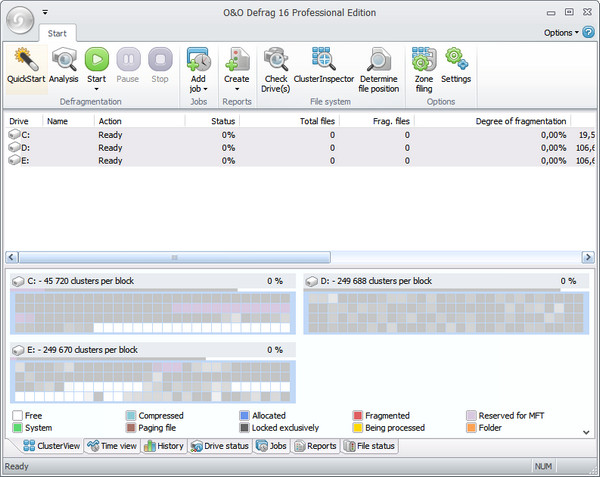Click the drive icon in C: cluster header
Screen dimensions: 600x477
coord(18,282)
